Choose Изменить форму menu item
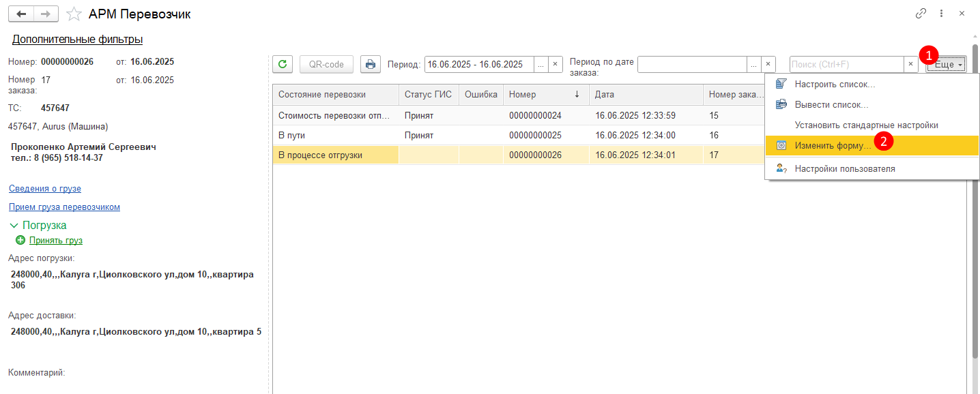 [x=871, y=145]
